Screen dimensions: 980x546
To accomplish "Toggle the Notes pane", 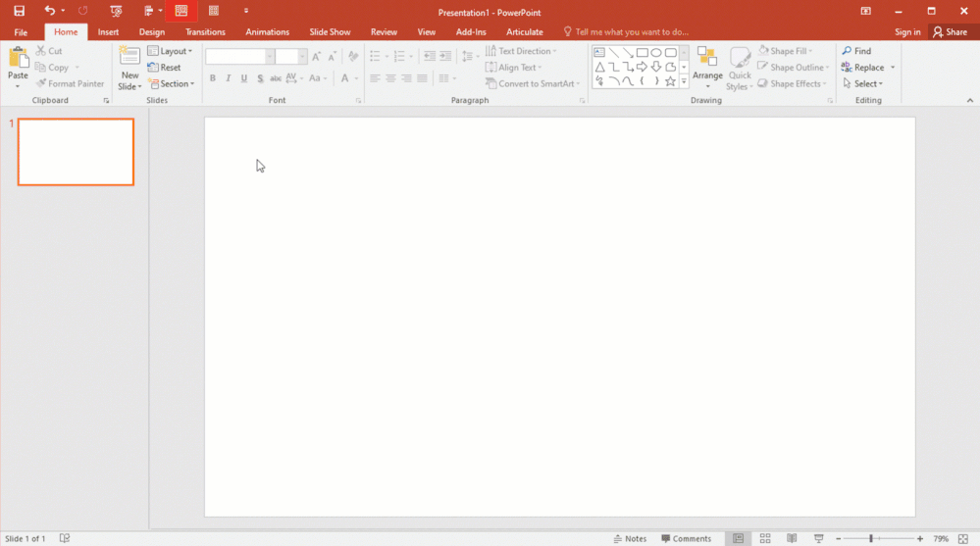I will (630, 538).
